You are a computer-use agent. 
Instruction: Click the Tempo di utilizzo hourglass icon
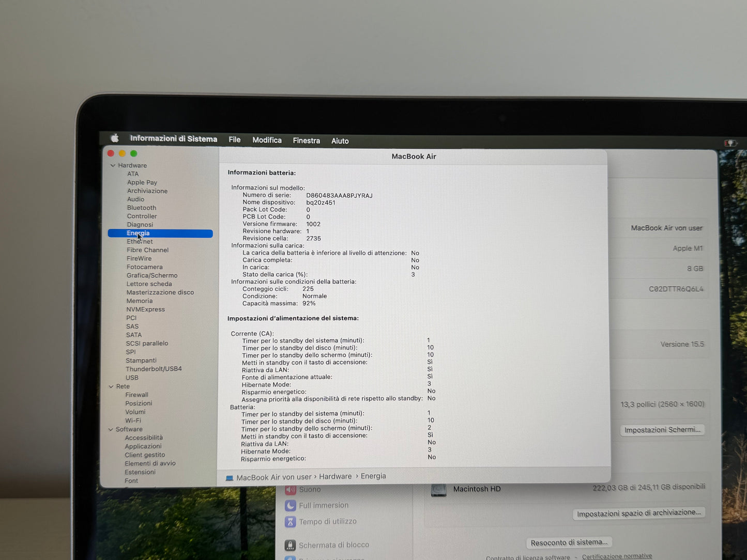[291, 522]
